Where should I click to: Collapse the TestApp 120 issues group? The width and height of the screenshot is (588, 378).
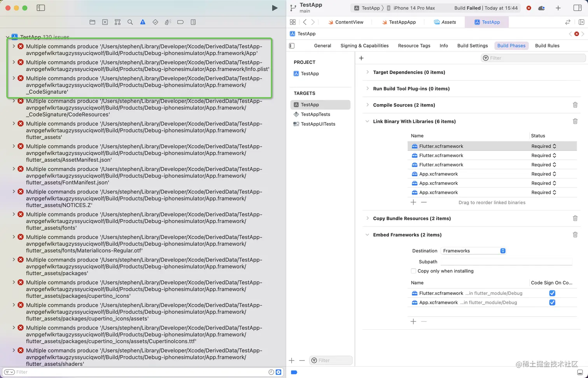tap(7, 37)
